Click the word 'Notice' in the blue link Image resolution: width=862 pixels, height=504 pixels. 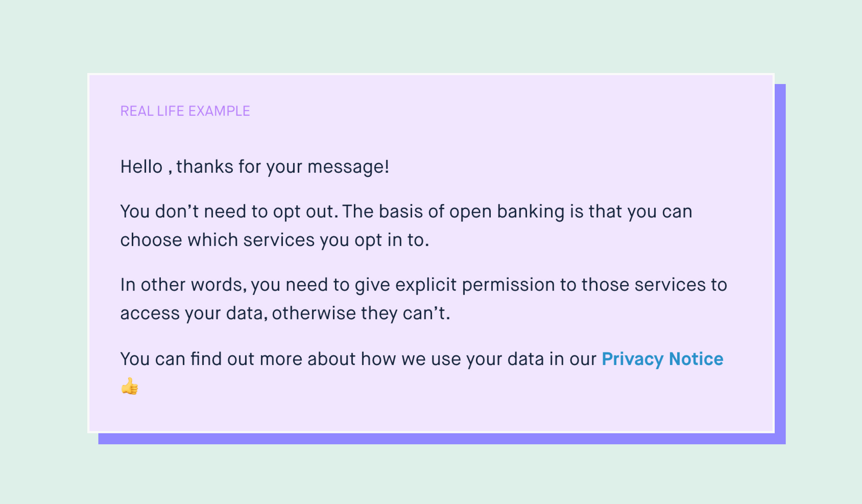point(696,359)
